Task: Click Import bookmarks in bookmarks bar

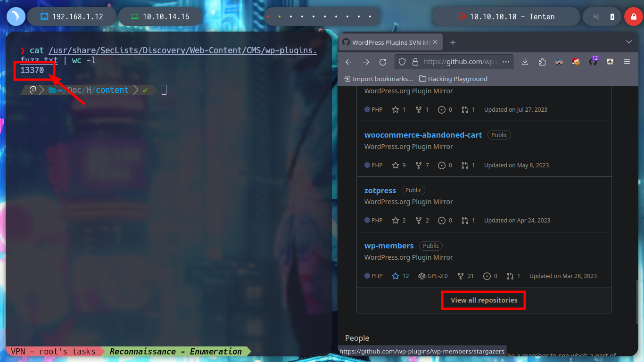Action: [378, 79]
